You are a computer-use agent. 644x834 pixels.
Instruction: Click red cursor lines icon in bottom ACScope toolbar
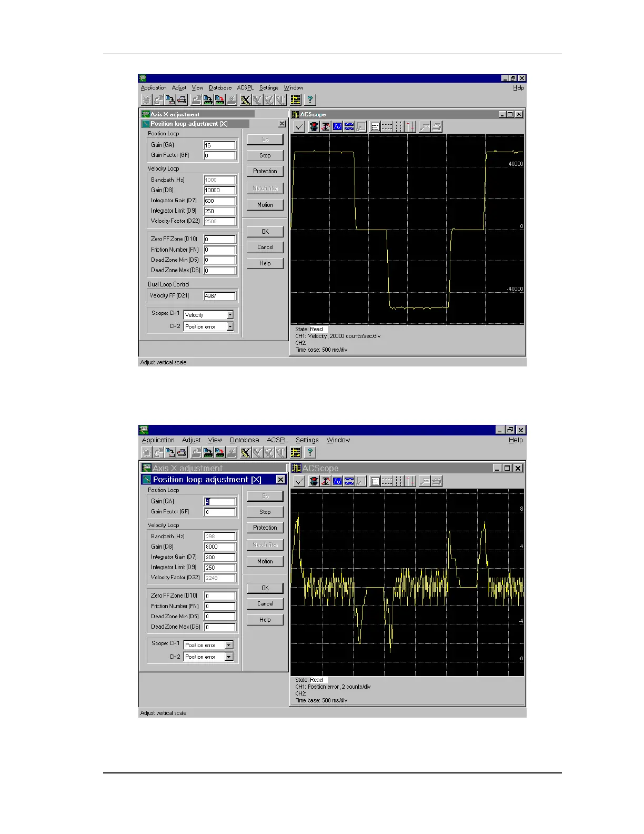410,481
